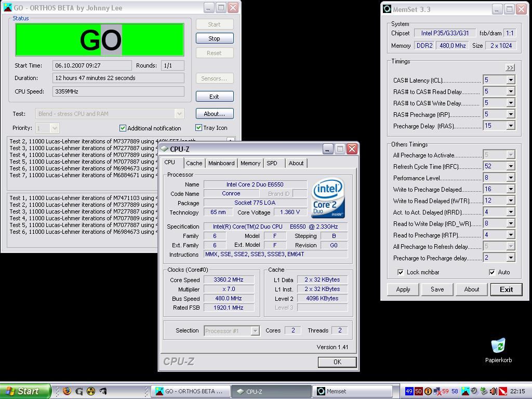Click the Safely Remove Hardware tray icon
This screenshot has width=532, height=399.
click(x=484, y=391)
